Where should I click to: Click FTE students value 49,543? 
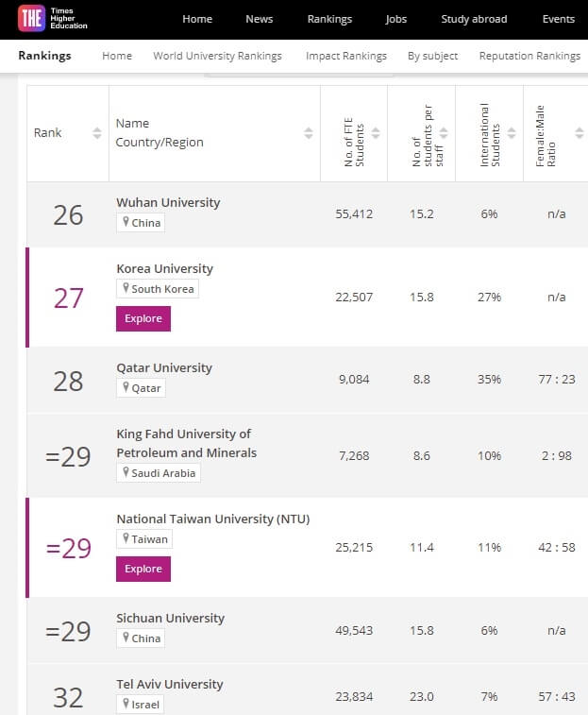(354, 630)
